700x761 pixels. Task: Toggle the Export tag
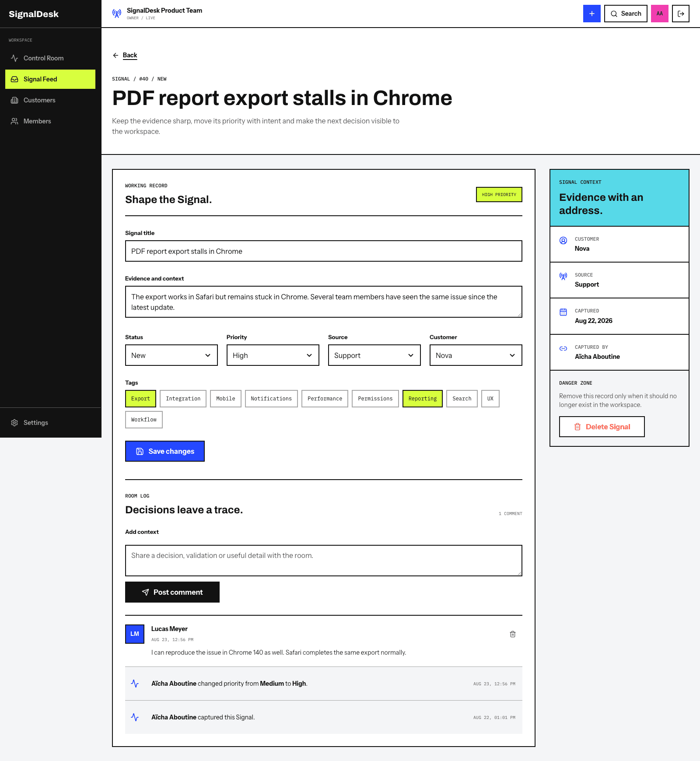click(x=140, y=399)
